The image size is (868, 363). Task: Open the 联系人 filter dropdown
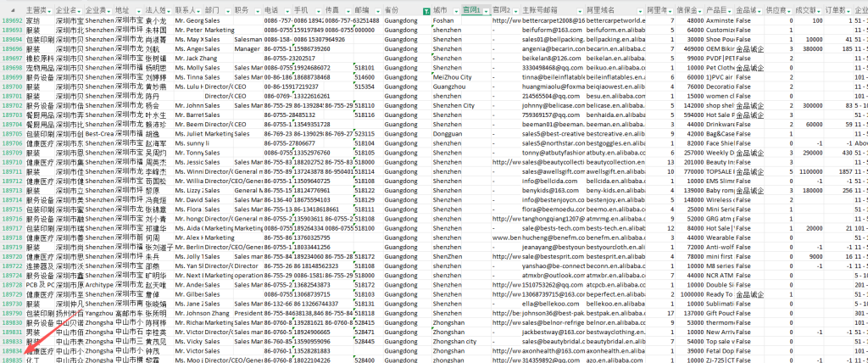[x=198, y=9]
